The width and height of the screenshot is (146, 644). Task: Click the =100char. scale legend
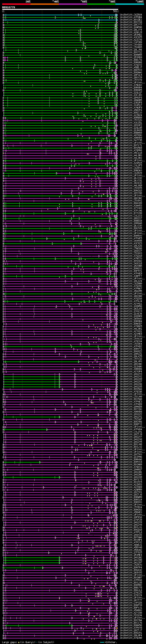109,642
